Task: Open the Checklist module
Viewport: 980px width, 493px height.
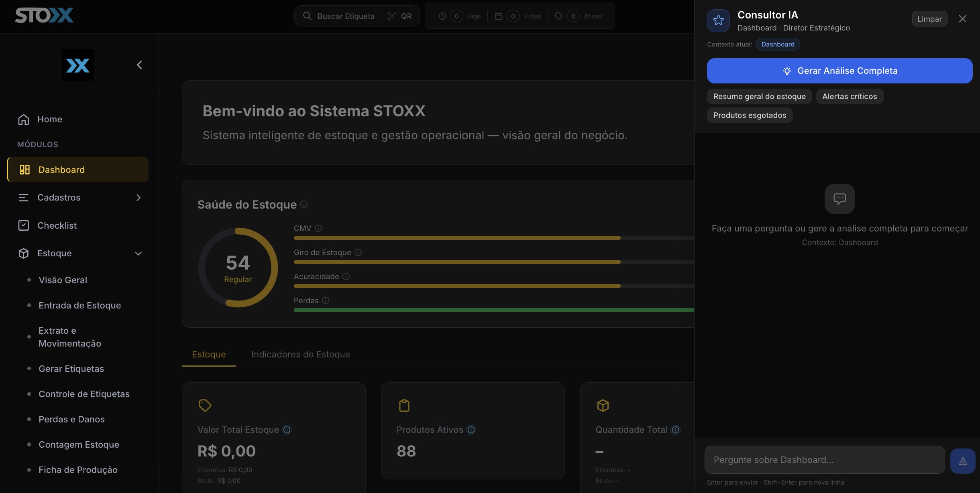Action: tap(77, 225)
